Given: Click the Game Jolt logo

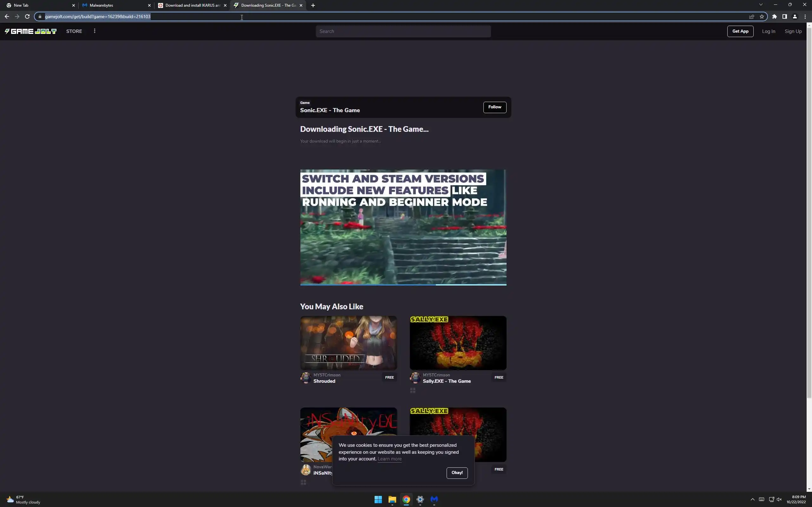Looking at the screenshot, I should [30, 31].
